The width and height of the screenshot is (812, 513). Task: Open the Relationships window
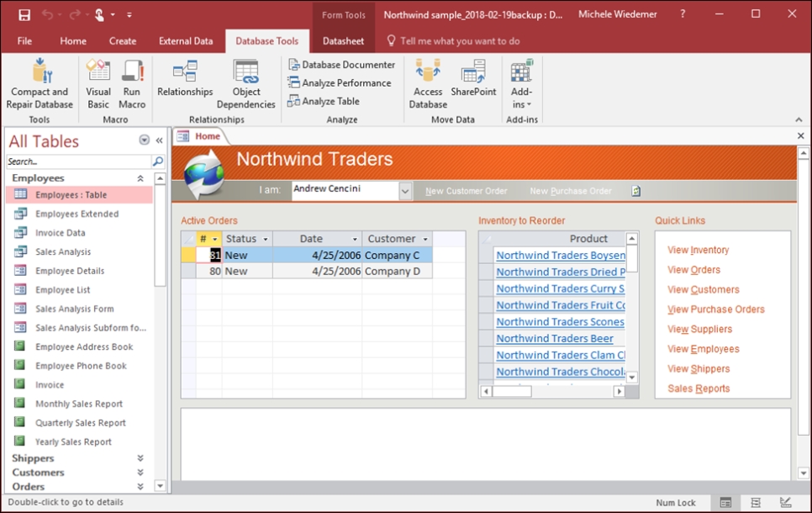185,77
